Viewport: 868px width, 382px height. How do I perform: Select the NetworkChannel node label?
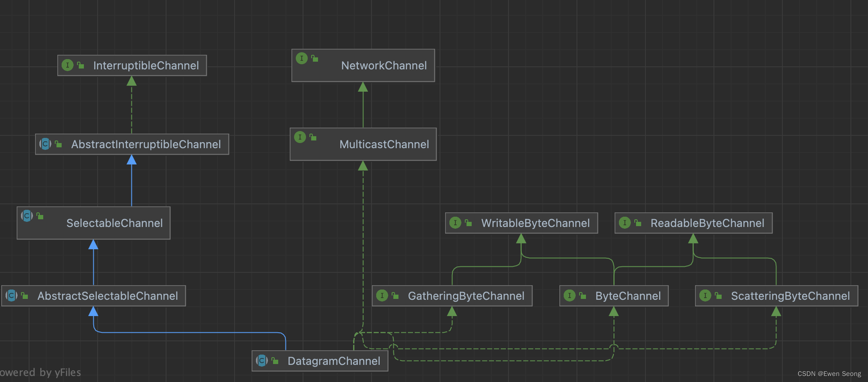coord(384,66)
